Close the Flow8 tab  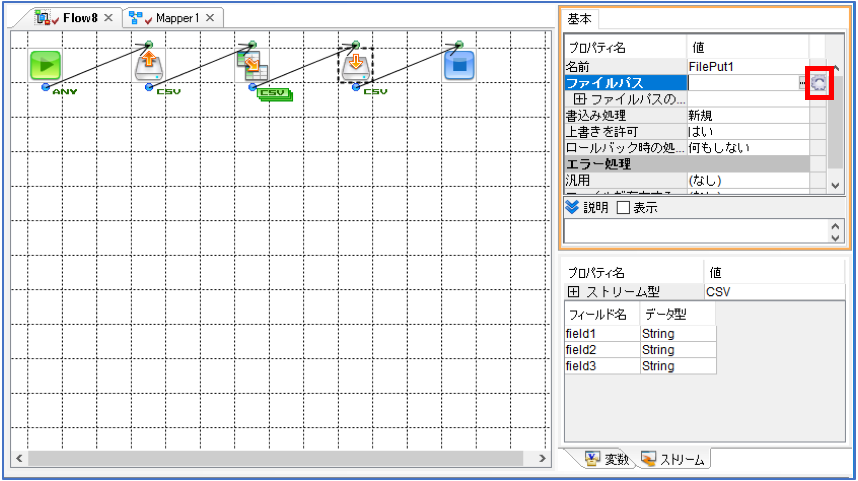pyautogui.click(x=108, y=18)
